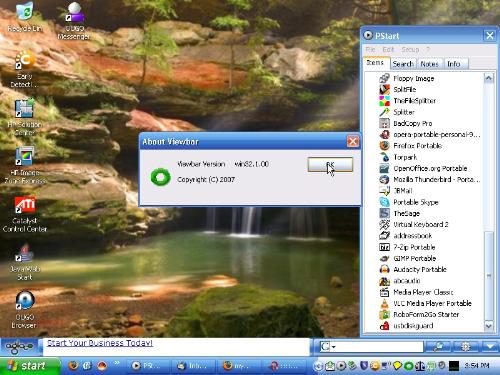Click the Firefox quick launch icon
The width and height of the screenshot is (500, 375).
[73, 366]
